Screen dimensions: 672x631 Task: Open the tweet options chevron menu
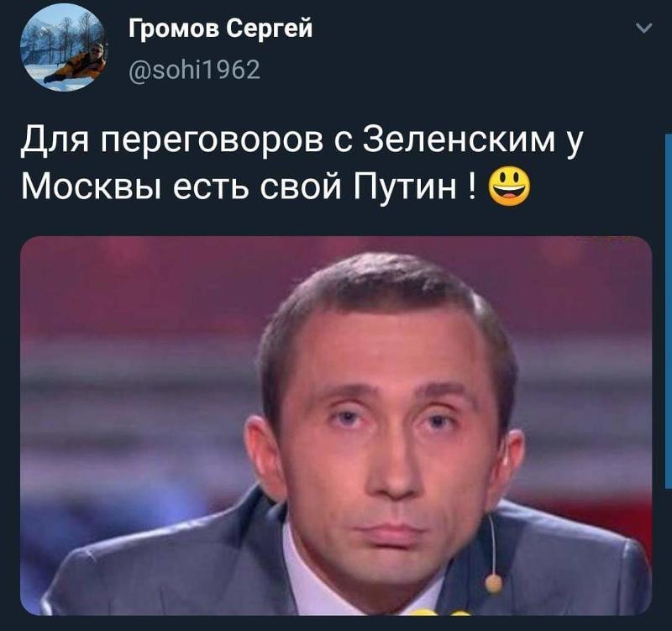[x=643, y=29]
